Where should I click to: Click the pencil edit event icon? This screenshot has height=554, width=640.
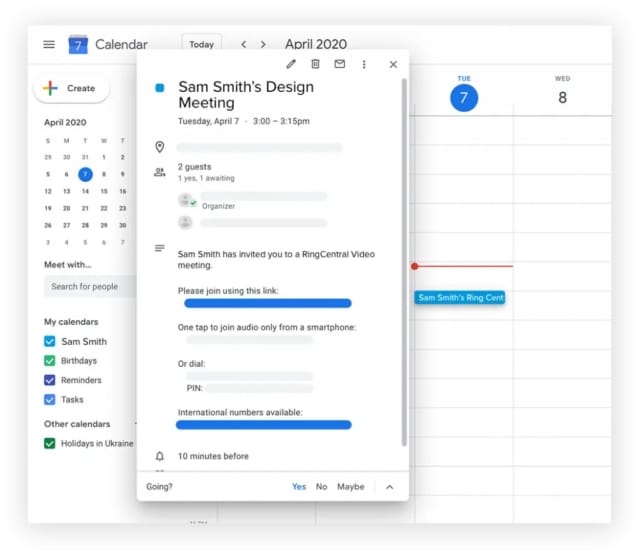click(x=291, y=64)
